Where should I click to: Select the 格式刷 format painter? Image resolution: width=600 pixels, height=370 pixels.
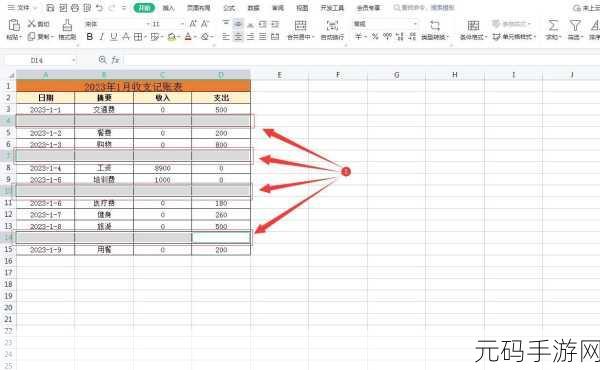pyautogui.click(x=67, y=30)
